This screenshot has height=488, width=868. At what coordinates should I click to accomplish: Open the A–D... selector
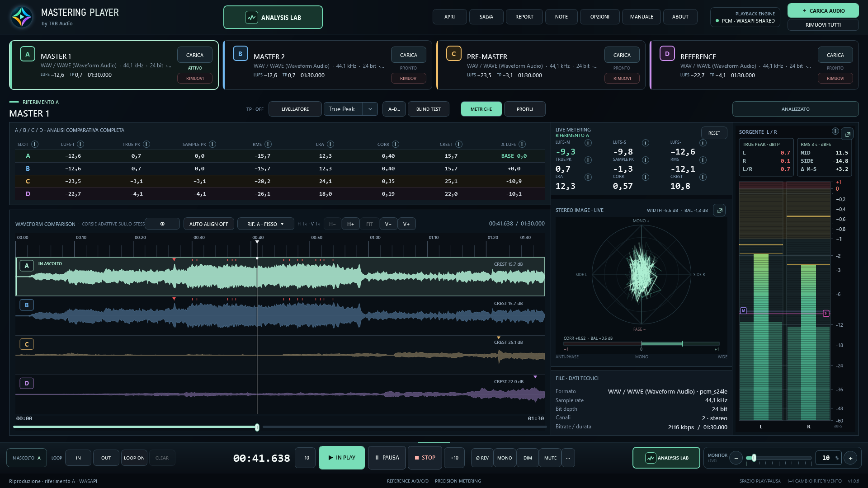[394, 109]
